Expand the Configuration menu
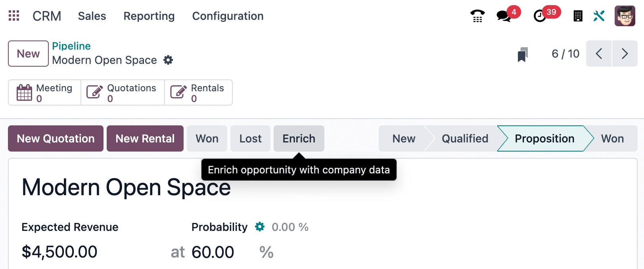This screenshot has height=269, width=644. point(228,16)
